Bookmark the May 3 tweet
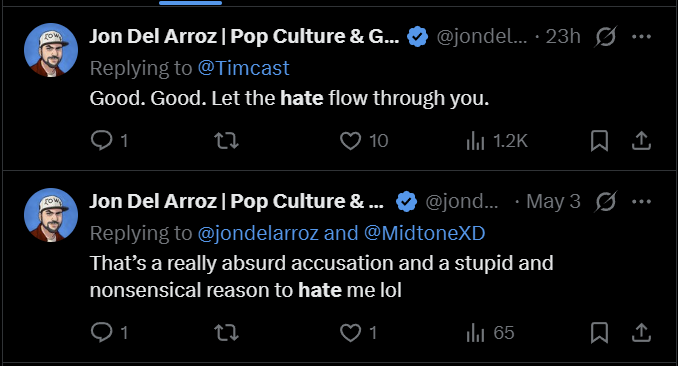 tap(599, 333)
